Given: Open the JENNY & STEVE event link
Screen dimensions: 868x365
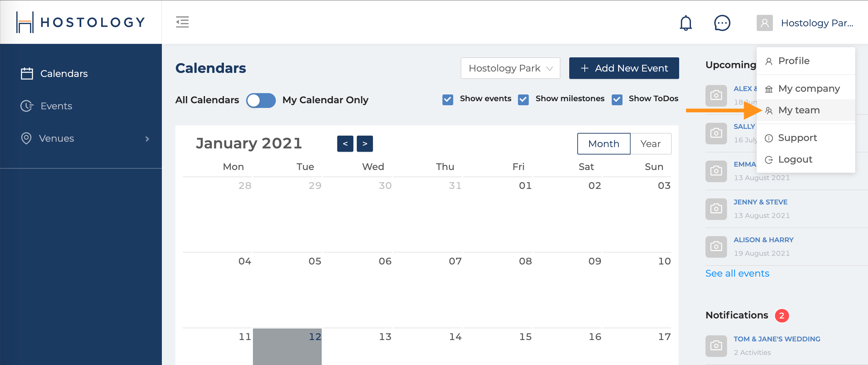Looking at the screenshot, I should tap(760, 202).
